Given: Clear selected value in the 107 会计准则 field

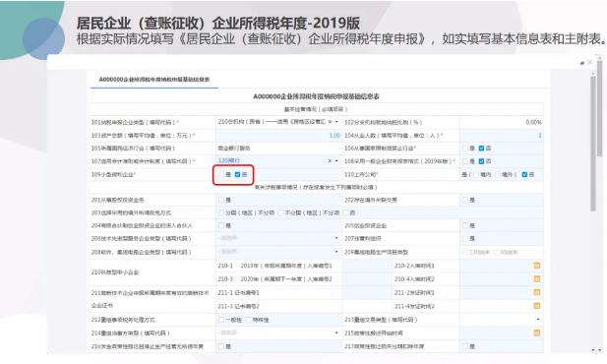Looking at the screenshot, I should (x=330, y=160).
